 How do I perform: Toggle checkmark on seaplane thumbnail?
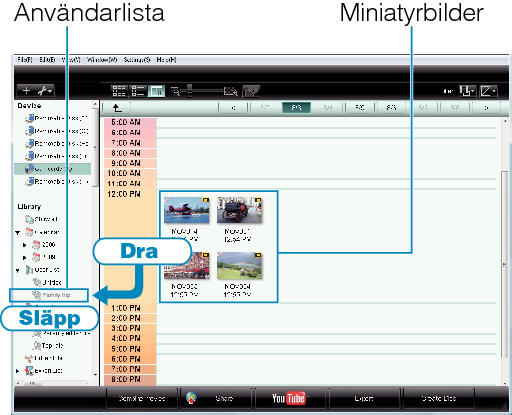167,200
